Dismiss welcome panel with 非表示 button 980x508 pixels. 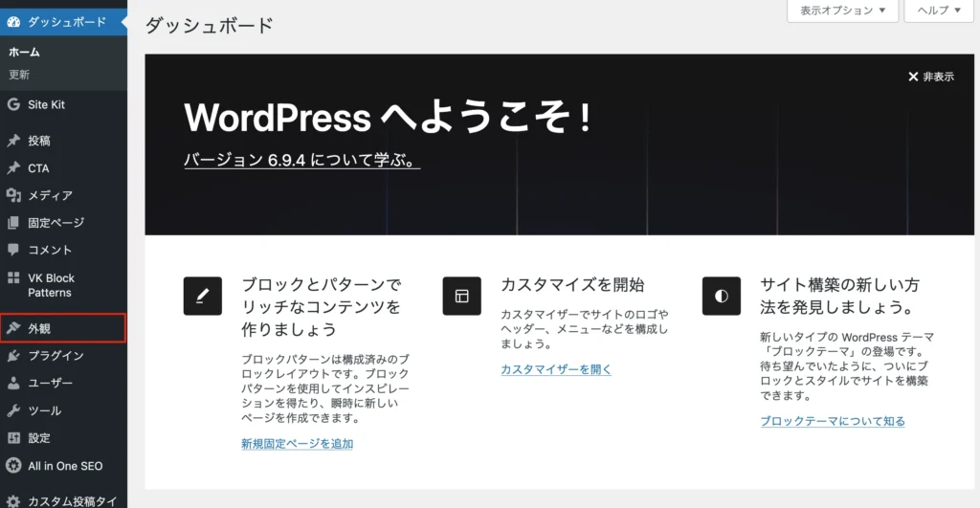tap(931, 77)
